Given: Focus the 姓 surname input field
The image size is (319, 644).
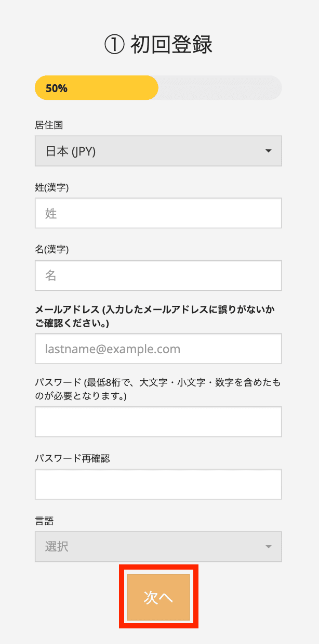Looking at the screenshot, I should (x=158, y=213).
